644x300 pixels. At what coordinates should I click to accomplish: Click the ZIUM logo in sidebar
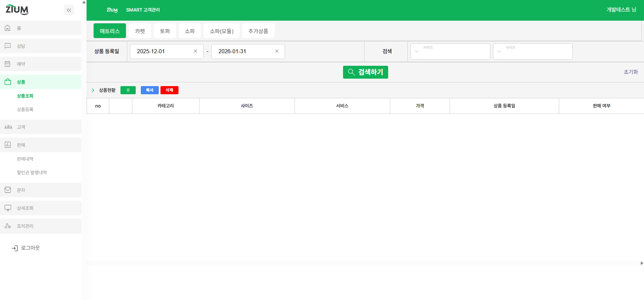[x=17, y=10]
